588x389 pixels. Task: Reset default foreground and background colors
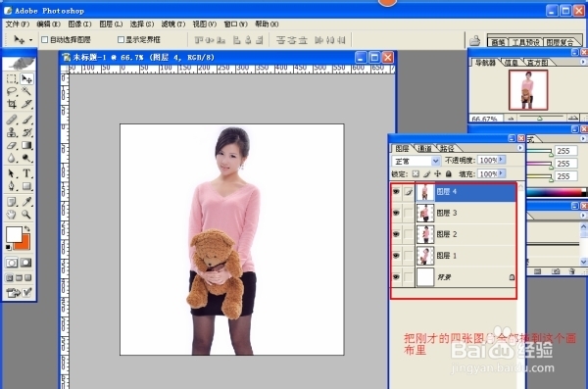[x=8, y=247]
